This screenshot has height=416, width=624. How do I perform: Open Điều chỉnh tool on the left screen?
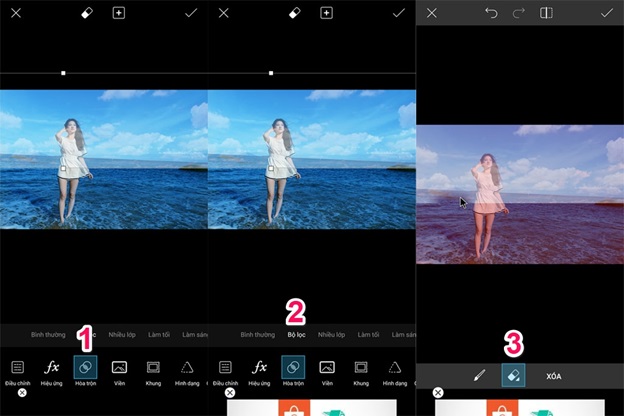point(18,373)
